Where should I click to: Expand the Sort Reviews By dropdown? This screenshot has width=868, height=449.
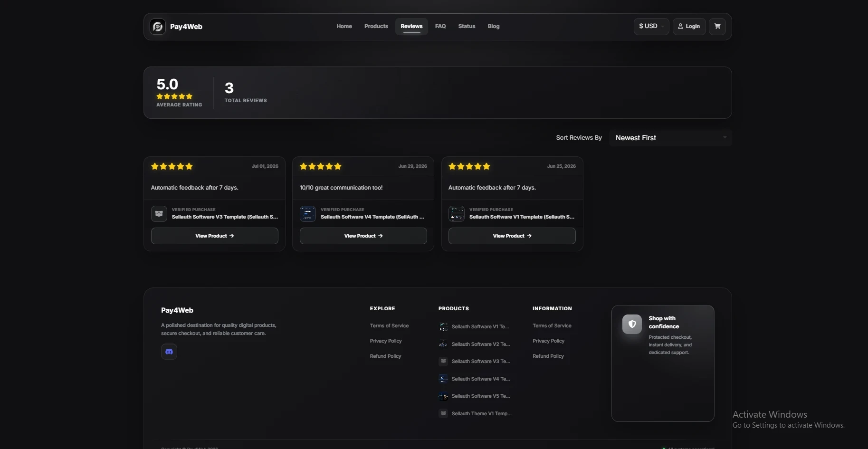[x=670, y=138]
